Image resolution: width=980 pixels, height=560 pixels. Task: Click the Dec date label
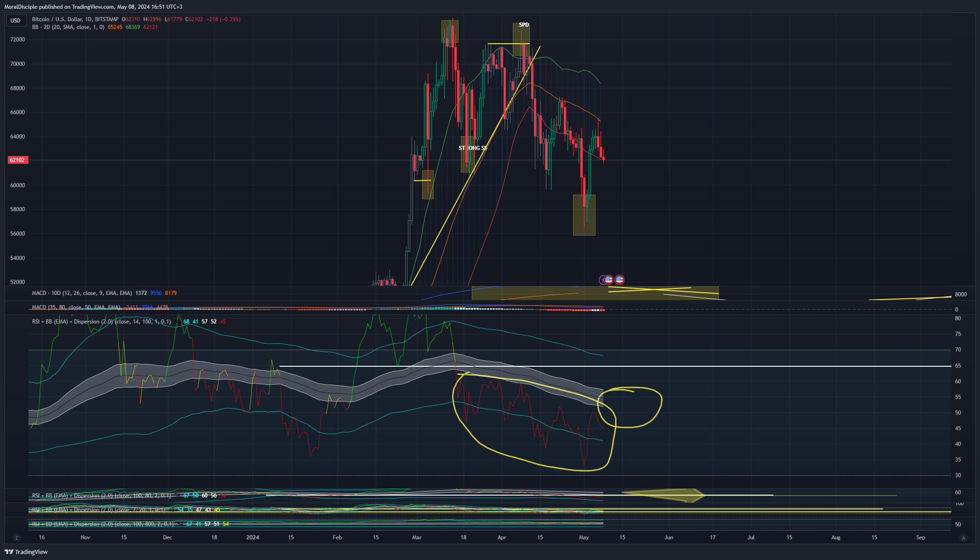point(167,537)
